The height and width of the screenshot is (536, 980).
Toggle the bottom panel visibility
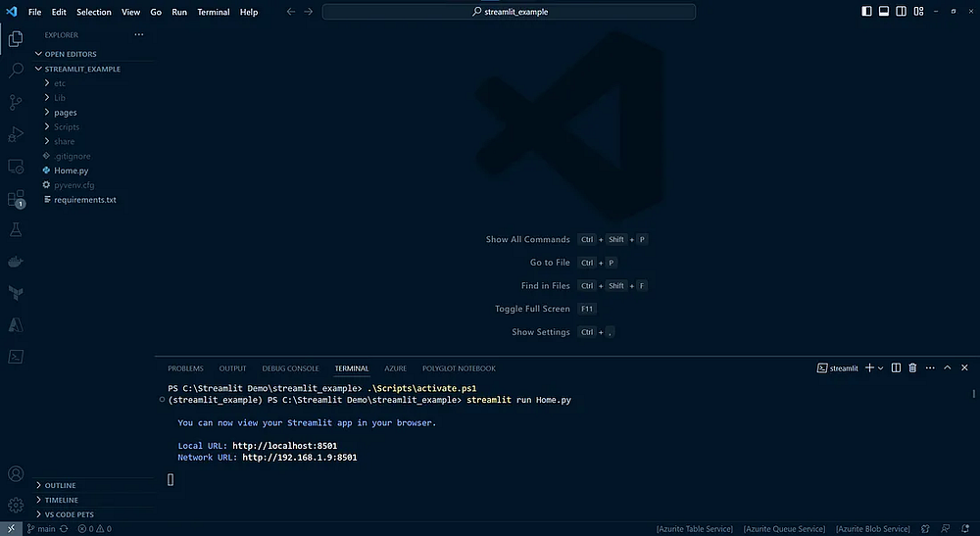point(884,11)
